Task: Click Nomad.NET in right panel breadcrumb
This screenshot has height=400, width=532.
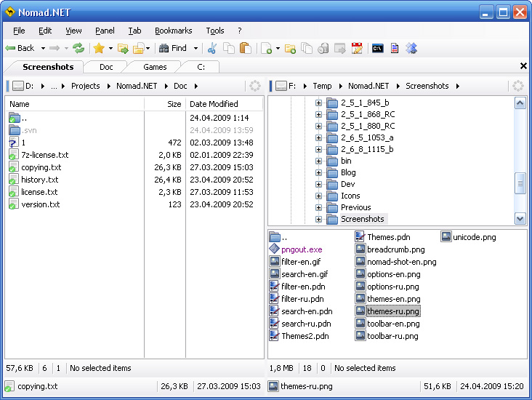Action: point(368,86)
